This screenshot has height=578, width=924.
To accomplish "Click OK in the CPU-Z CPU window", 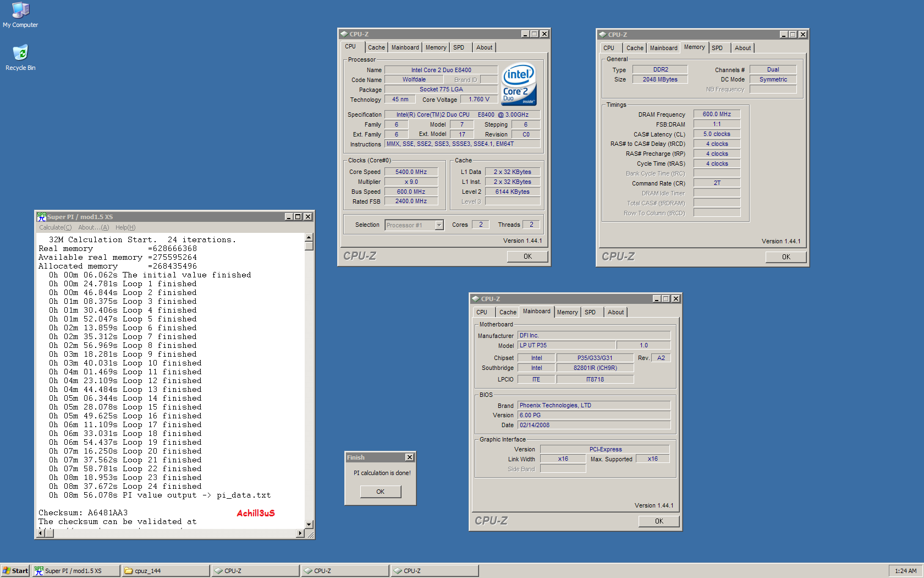I will point(528,257).
